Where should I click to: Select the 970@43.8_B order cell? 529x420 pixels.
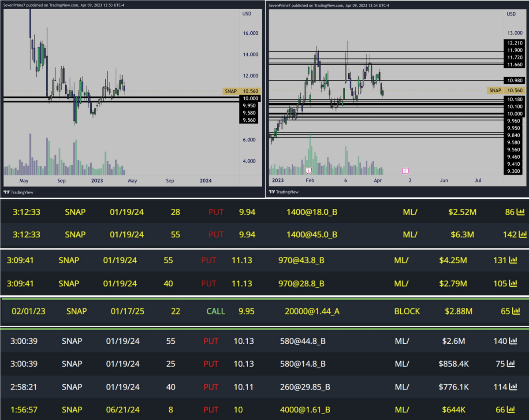(302, 260)
